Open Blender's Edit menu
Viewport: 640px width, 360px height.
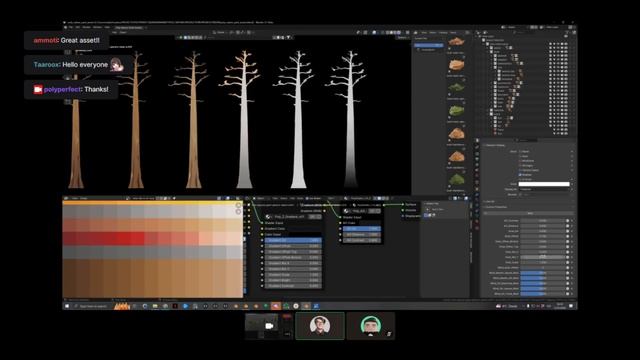[78, 27]
